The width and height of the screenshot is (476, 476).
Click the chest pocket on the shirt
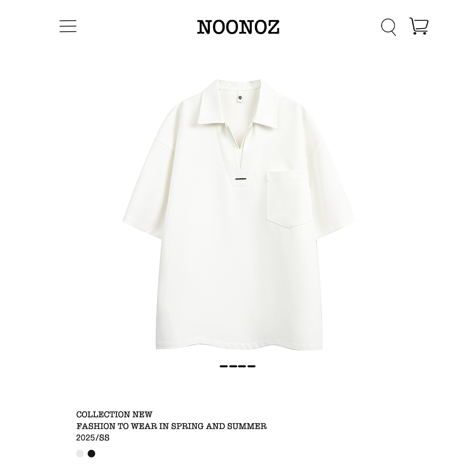coord(287,198)
